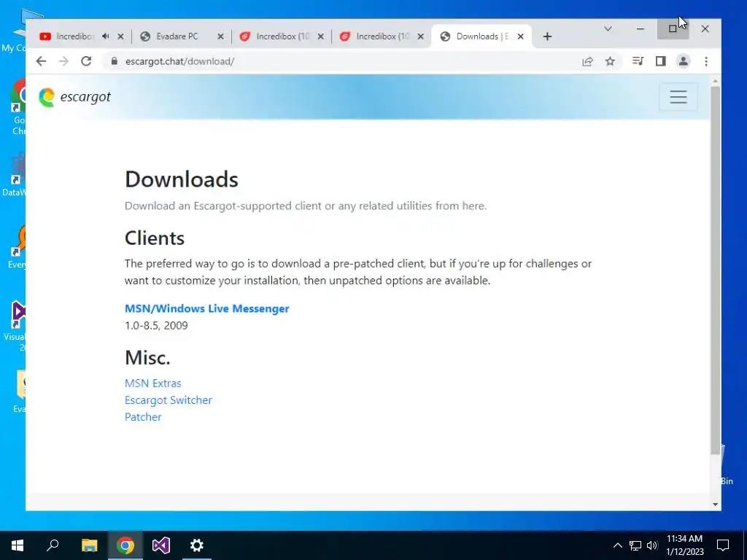The width and height of the screenshot is (747, 560).
Task: Click the scrollbar down arrow
Action: [715, 505]
